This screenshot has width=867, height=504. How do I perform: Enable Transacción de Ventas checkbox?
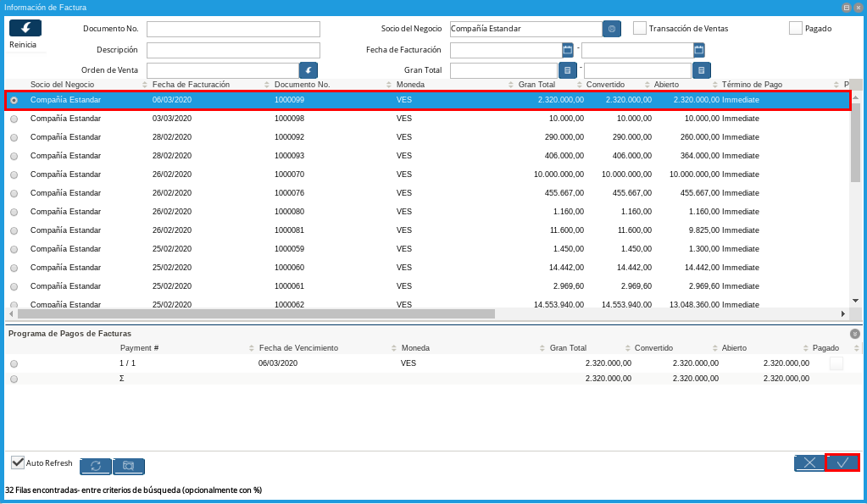click(x=640, y=28)
